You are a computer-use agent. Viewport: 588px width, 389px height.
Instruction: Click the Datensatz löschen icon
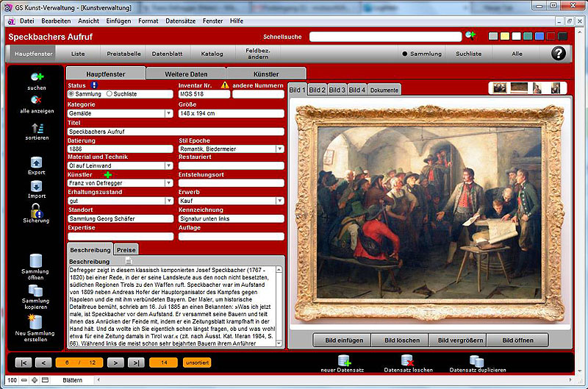point(408,360)
